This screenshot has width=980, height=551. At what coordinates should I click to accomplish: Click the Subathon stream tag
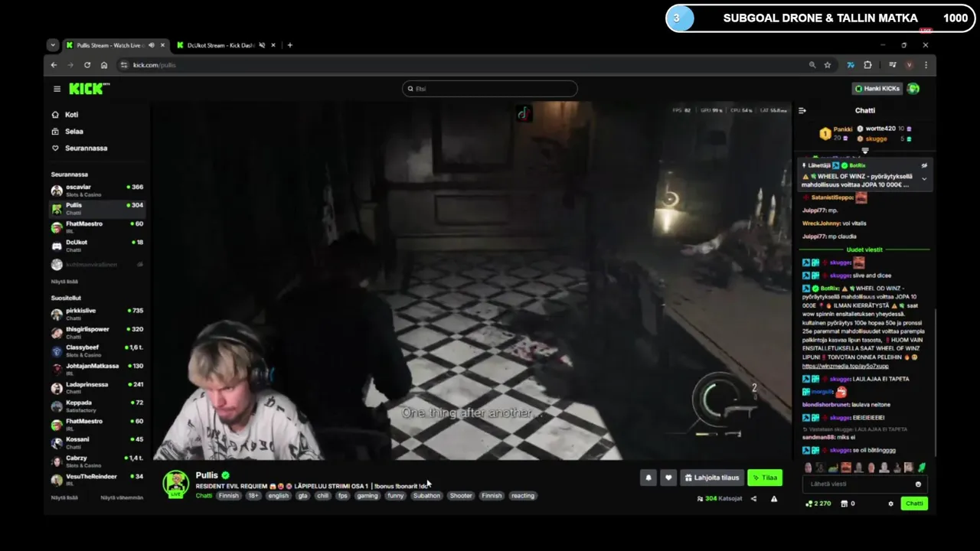click(426, 496)
